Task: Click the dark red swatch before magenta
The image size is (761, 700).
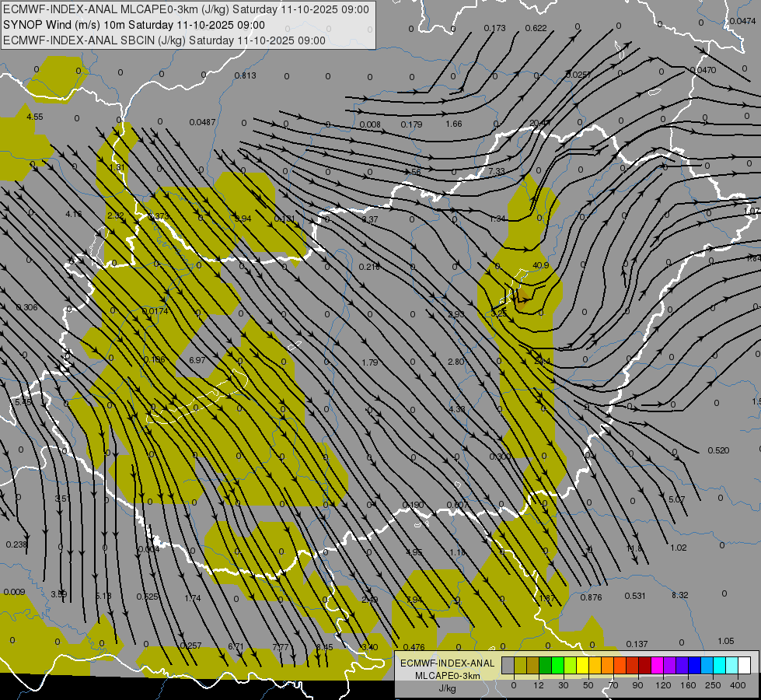Action: [x=645, y=665]
